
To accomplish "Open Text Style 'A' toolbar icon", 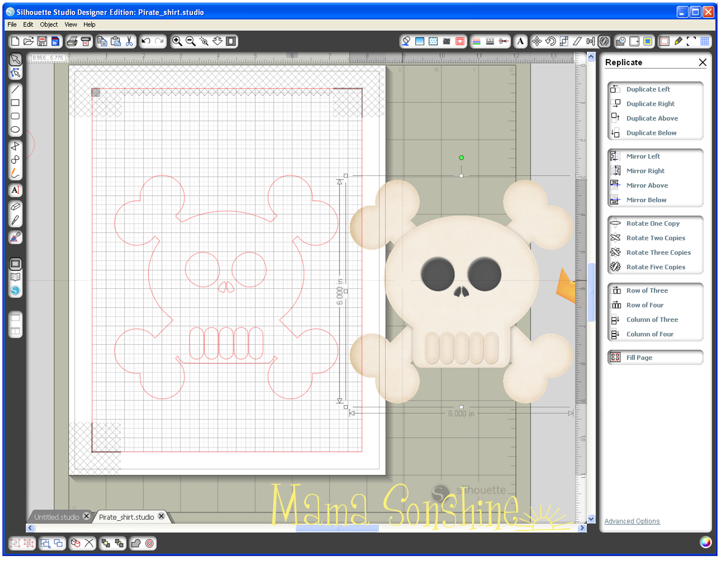I will (x=520, y=41).
